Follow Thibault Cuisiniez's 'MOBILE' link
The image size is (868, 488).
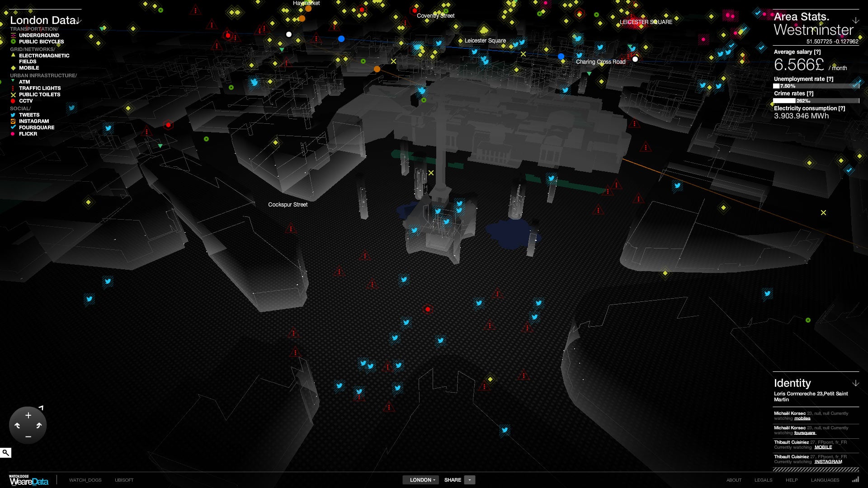click(x=823, y=447)
